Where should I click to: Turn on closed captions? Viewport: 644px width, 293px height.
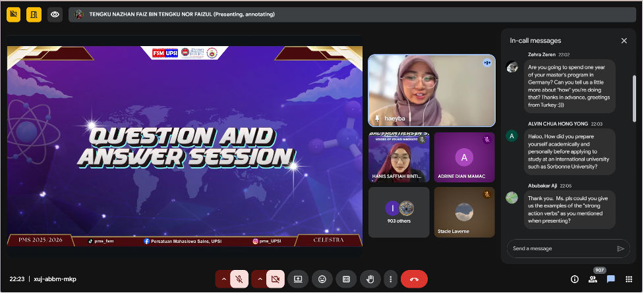pyautogui.click(x=346, y=279)
